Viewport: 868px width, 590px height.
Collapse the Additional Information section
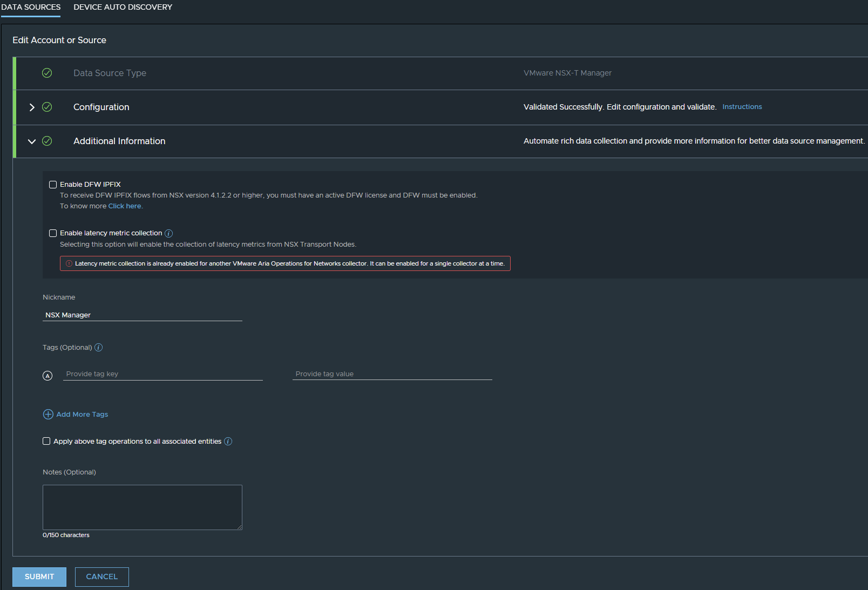click(x=32, y=141)
